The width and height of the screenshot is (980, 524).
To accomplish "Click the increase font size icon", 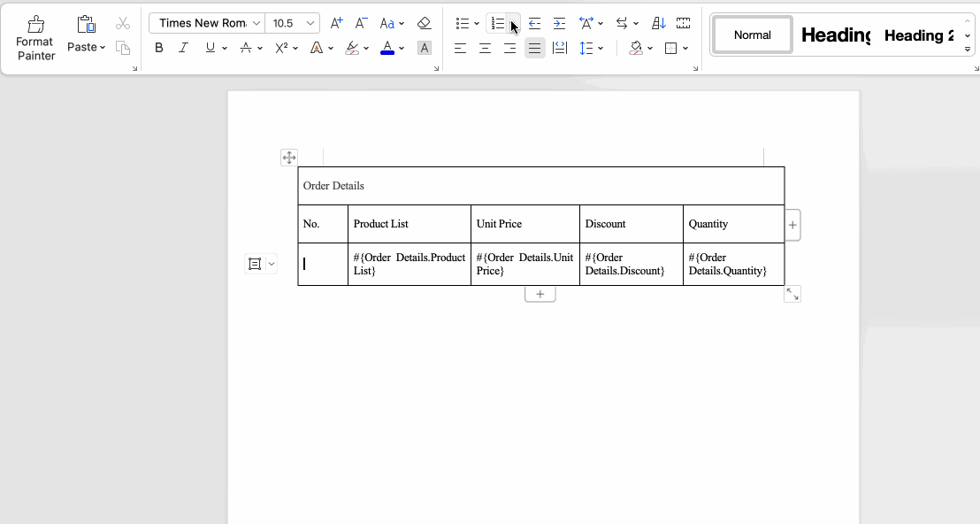I will 336,23.
